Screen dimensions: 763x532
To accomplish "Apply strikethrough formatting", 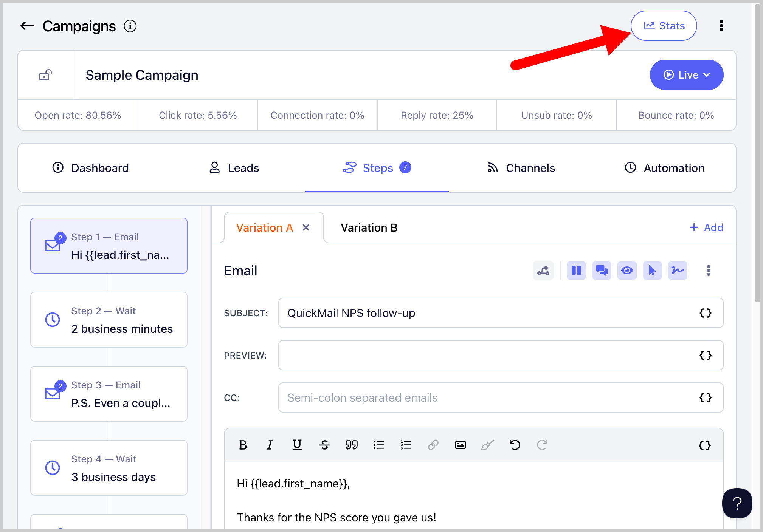I will pos(324,445).
